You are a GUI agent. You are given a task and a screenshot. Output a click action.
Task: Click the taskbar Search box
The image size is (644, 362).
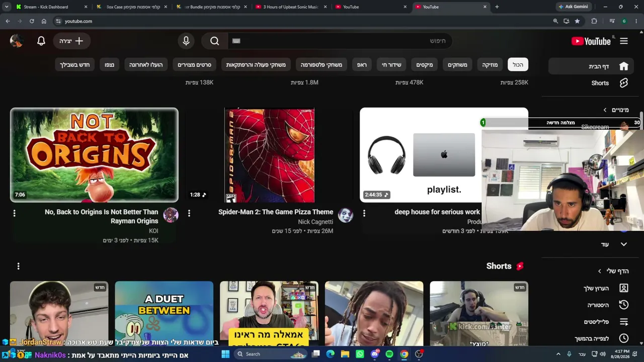(270, 354)
